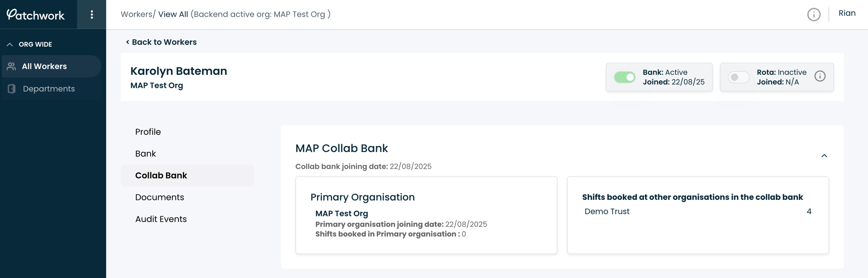The image size is (868, 278).
Task: Click the info icon next to Rota status
Action: point(820,76)
